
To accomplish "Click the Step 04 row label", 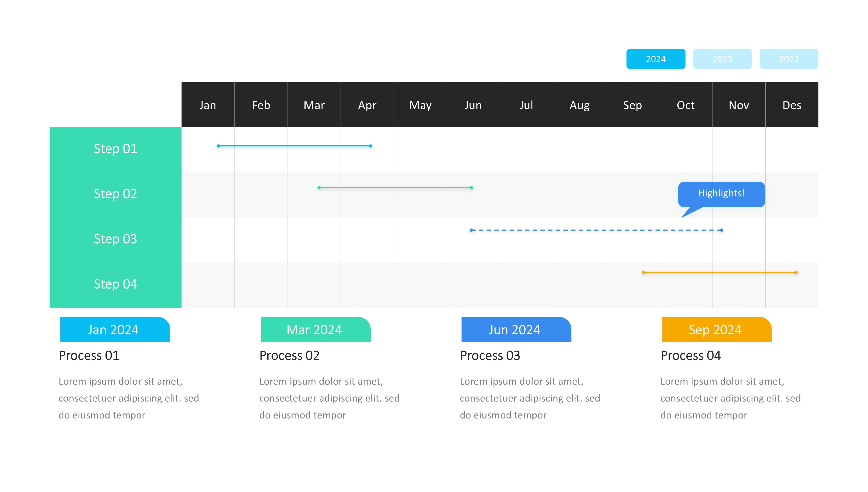I will tap(115, 284).
